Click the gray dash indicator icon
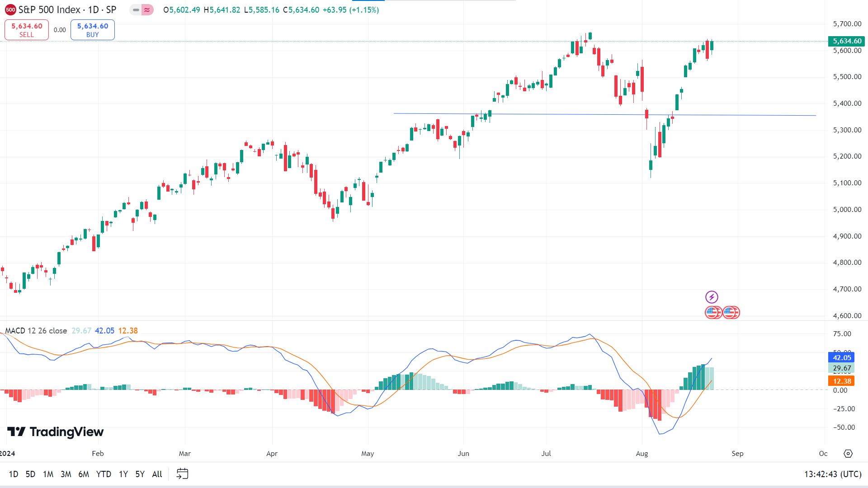Viewport: 868px width, 488px height. tap(136, 10)
